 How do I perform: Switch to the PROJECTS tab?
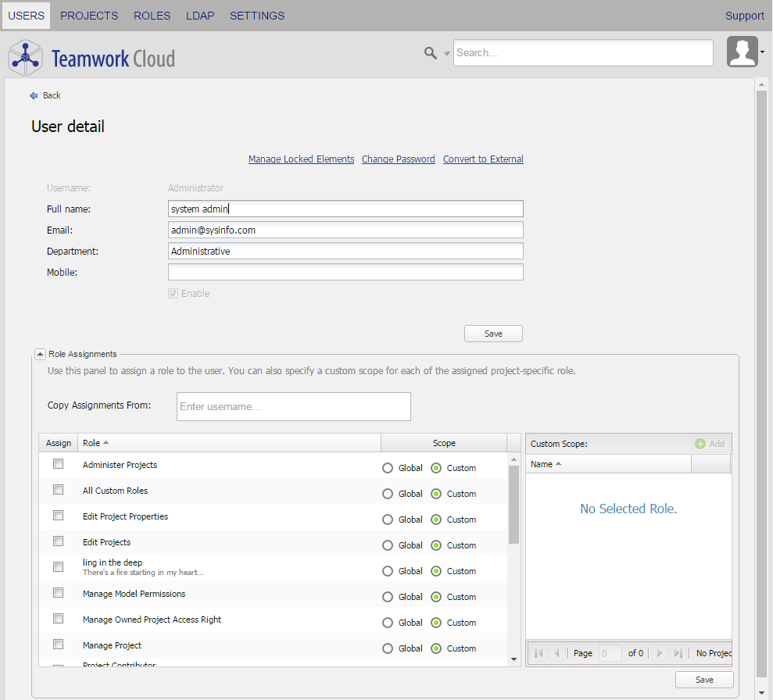[89, 16]
